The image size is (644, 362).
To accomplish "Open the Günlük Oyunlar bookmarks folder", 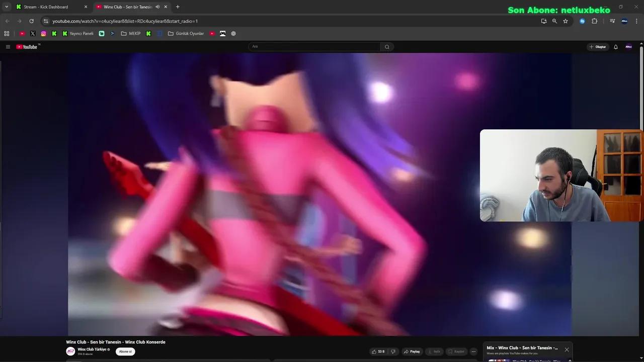I will (186, 34).
